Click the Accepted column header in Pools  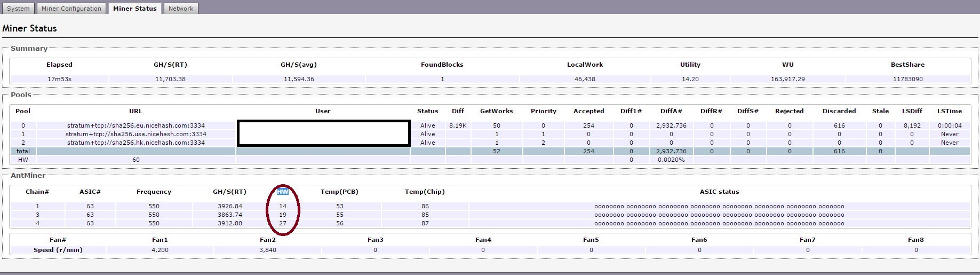(x=588, y=111)
